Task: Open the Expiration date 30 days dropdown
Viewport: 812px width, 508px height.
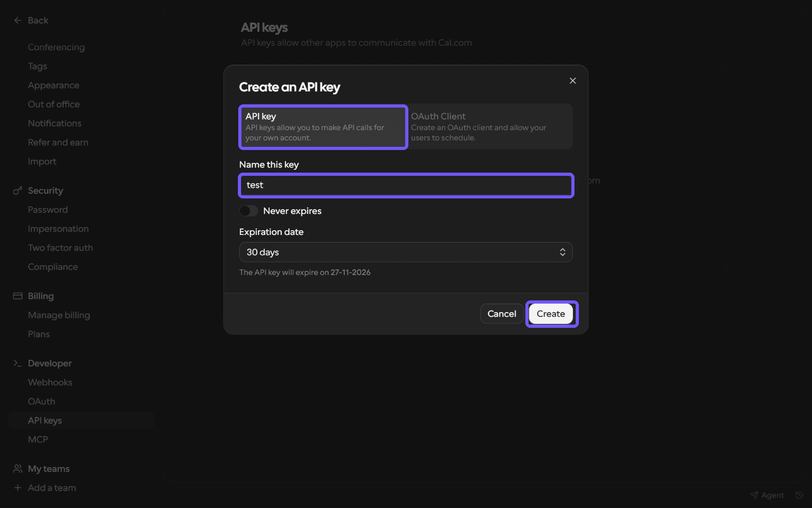Action: (406, 252)
